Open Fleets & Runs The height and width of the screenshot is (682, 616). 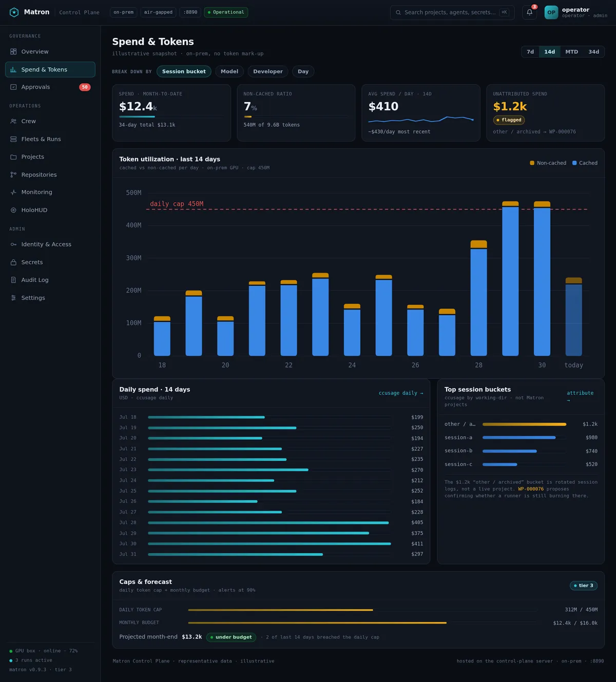(x=50, y=139)
